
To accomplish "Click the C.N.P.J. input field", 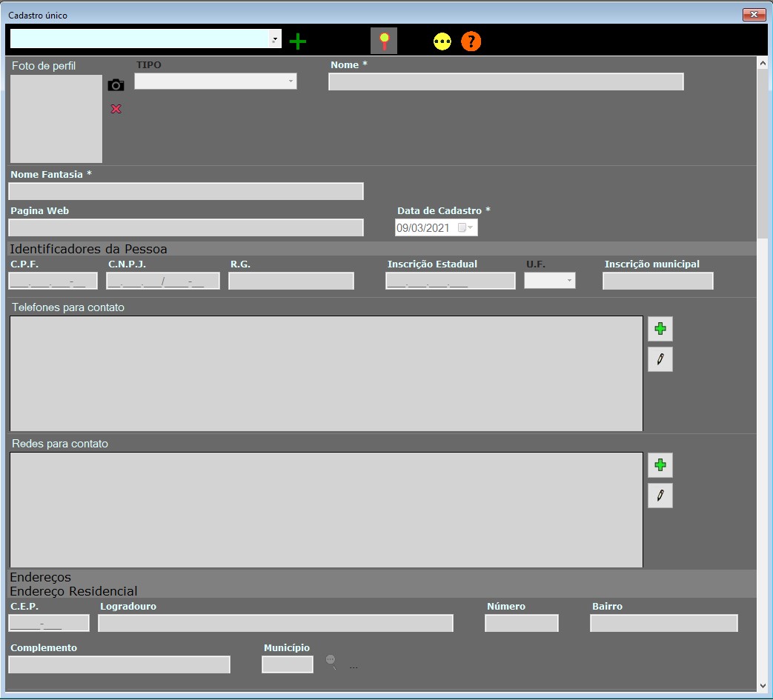I will pos(163,281).
